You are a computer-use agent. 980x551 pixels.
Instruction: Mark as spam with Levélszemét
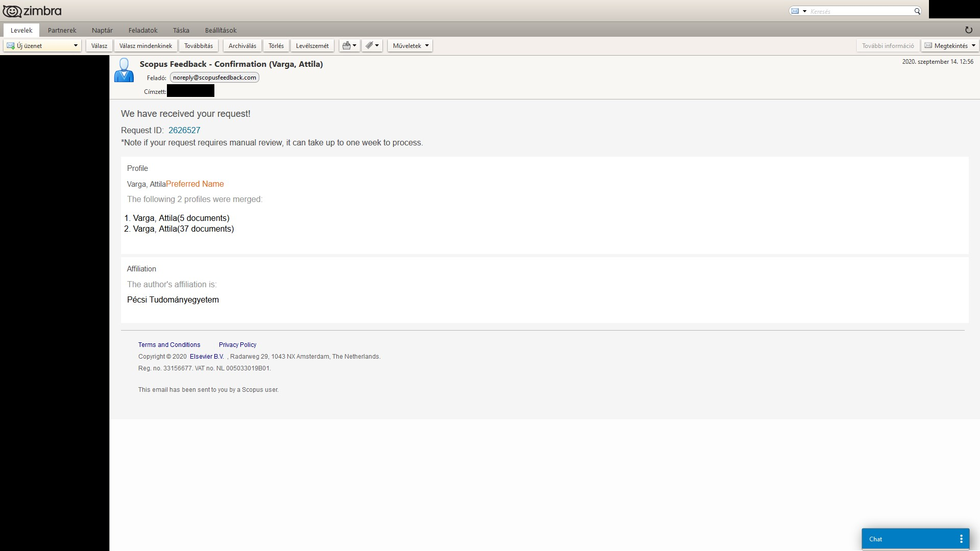click(312, 45)
